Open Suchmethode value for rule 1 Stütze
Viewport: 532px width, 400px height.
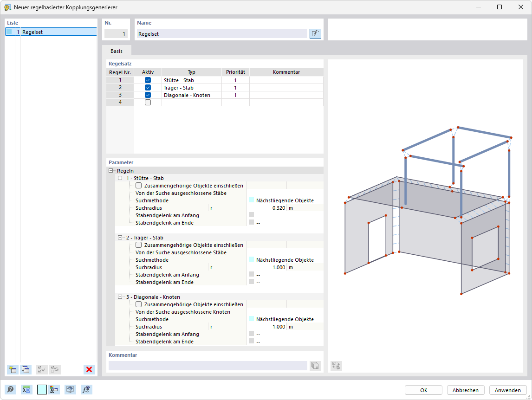click(285, 200)
